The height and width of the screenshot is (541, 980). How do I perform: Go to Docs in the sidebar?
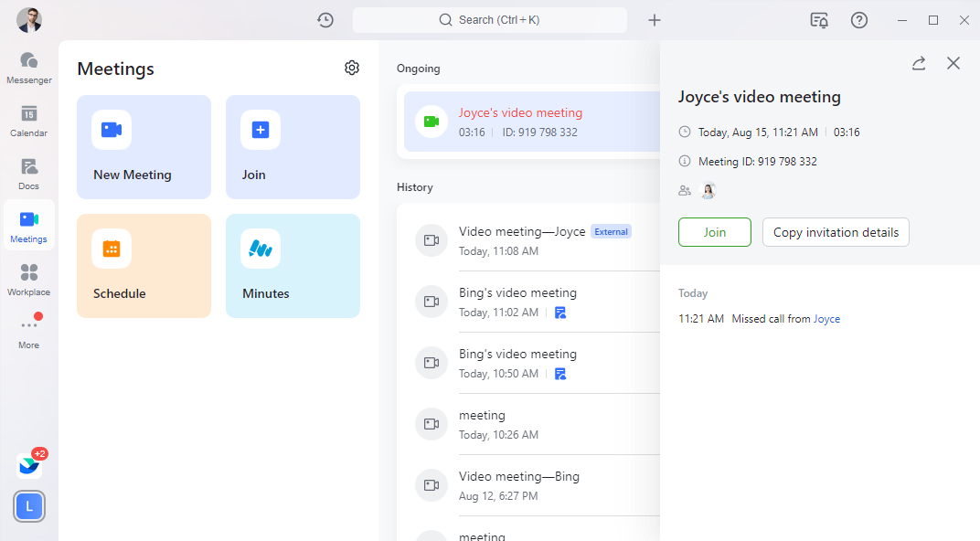(x=29, y=174)
